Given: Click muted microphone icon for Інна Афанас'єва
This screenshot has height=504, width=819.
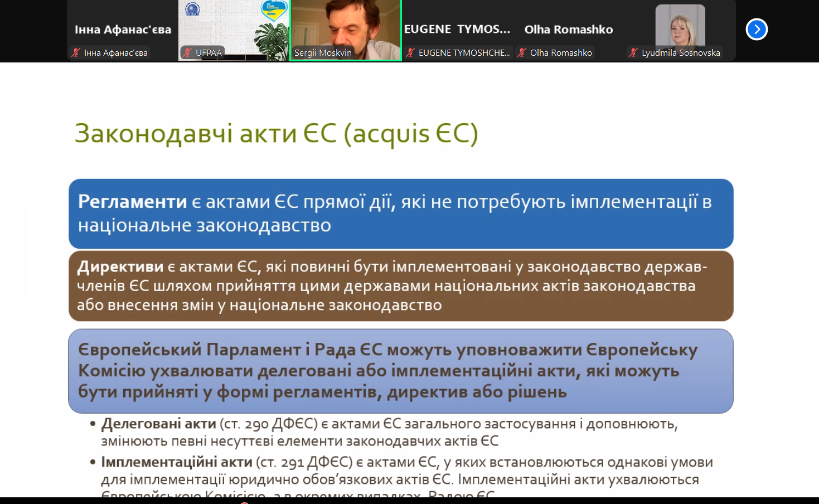Looking at the screenshot, I should [x=76, y=53].
